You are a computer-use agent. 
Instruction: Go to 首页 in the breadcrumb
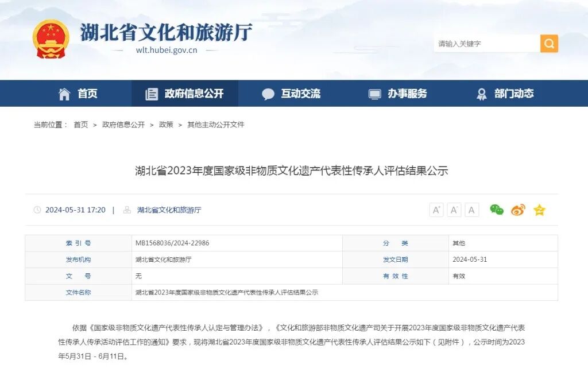pyautogui.click(x=80, y=125)
